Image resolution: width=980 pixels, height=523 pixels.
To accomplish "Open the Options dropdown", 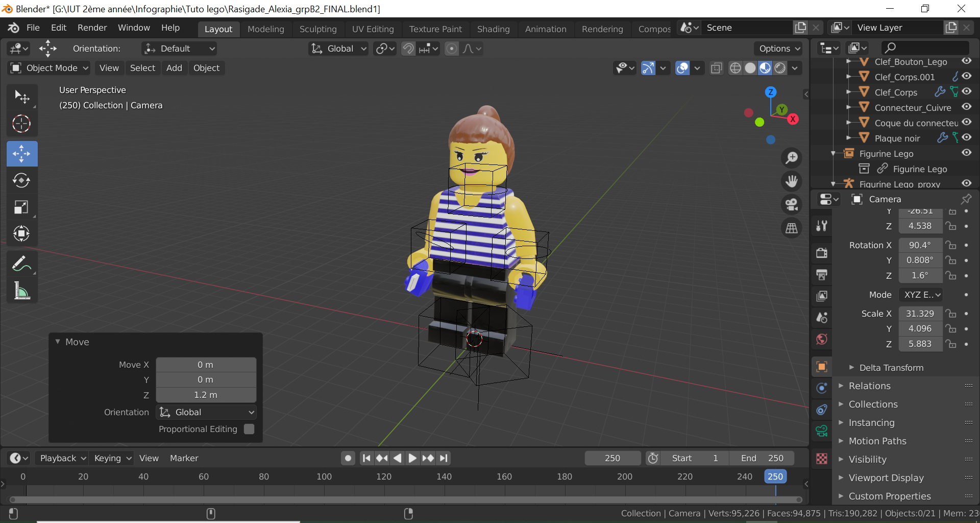I will click(778, 49).
